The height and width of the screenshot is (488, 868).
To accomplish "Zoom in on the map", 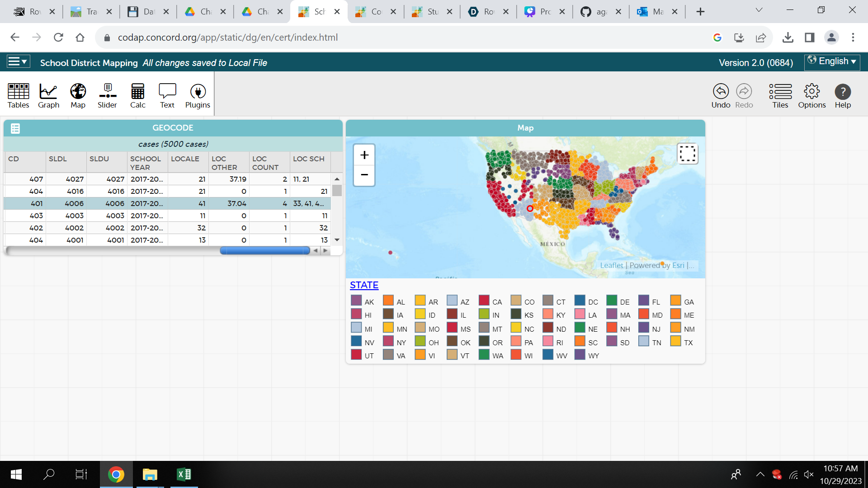I will (x=364, y=155).
